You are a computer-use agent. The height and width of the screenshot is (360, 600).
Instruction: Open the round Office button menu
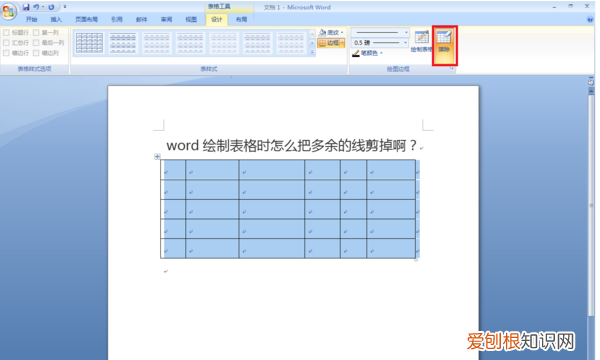click(8, 11)
